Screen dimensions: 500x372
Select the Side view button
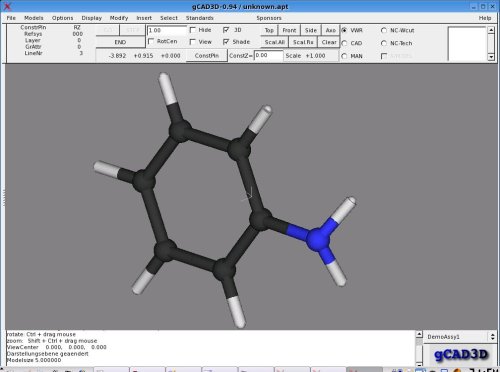pyautogui.click(x=311, y=30)
